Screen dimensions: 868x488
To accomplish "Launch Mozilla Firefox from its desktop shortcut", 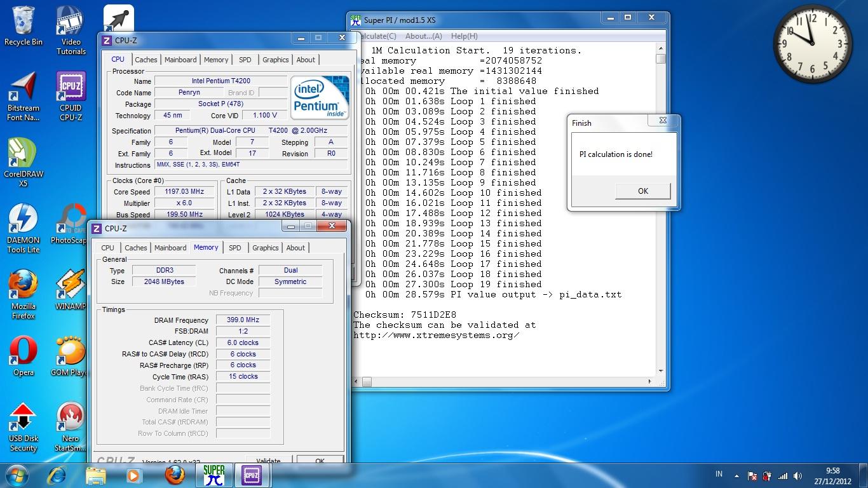I will pyautogui.click(x=24, y=294).
